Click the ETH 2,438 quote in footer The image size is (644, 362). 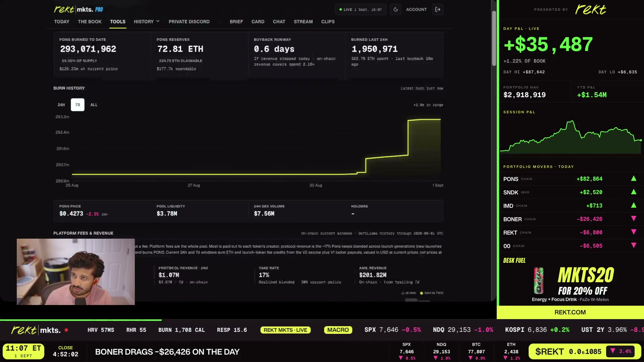511,352
